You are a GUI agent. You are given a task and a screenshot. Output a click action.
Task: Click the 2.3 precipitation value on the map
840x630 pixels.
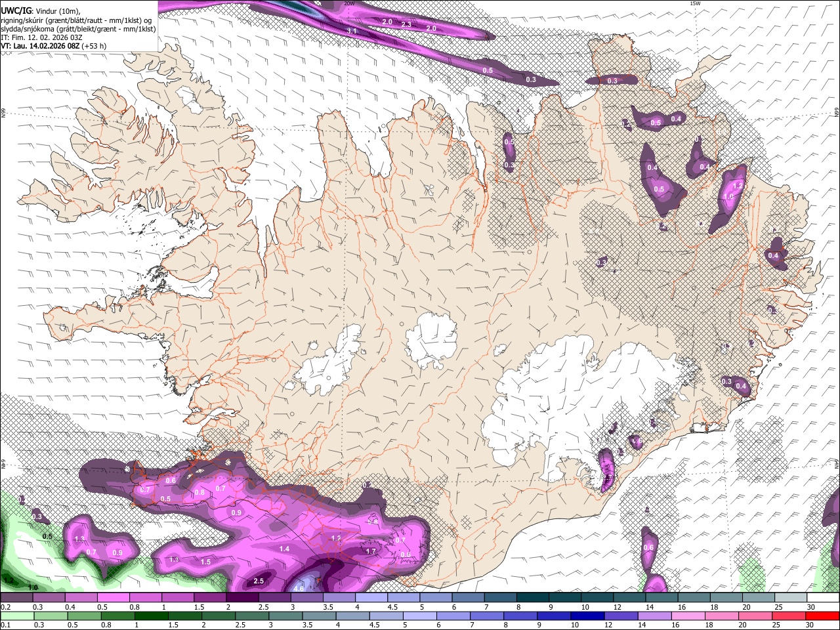tap(406, 24)
